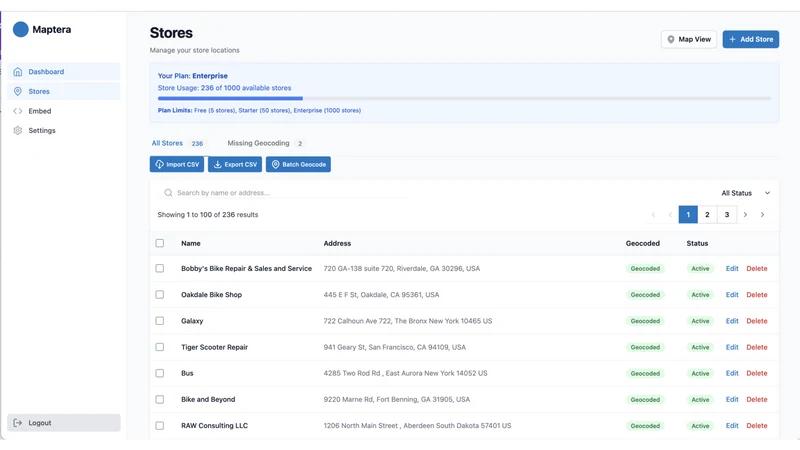Delete the Galaxy store

tap(757, 321)
